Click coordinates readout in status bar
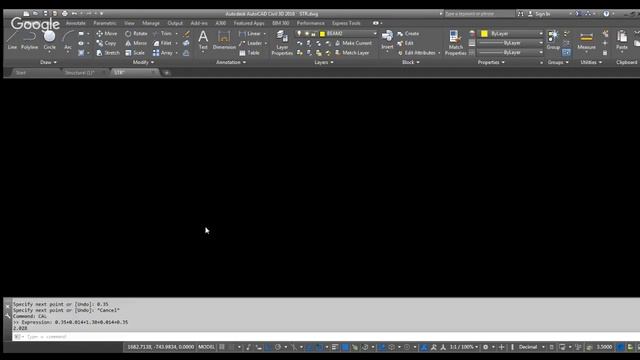 (x=160, y=347)
